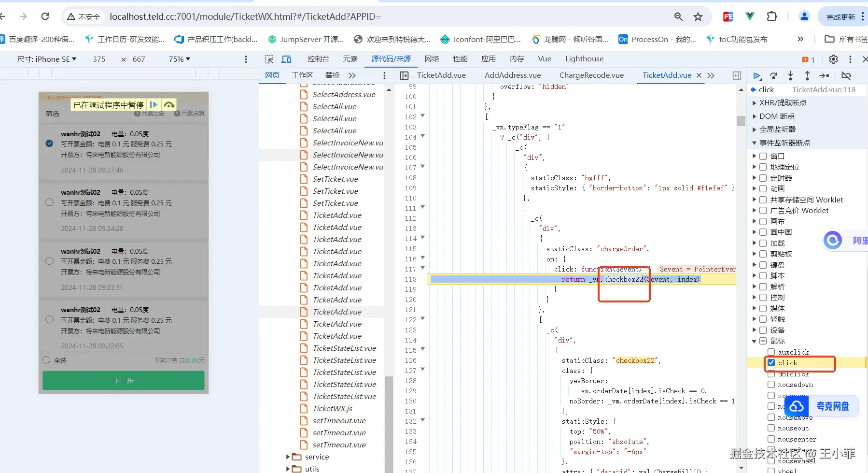Uncheck the click event listener breakpoint

(771, 363)
